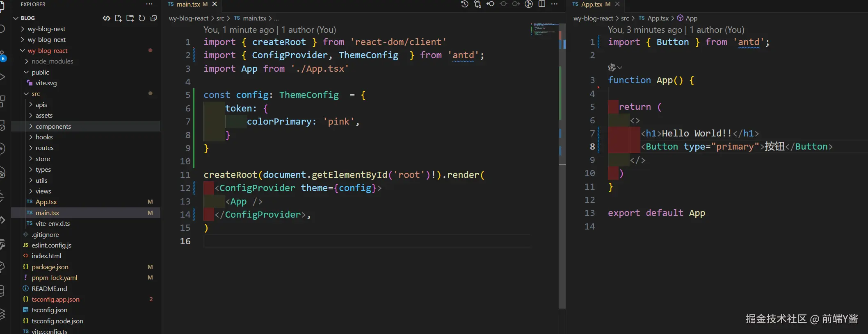Click line number 8 in App.tsx gutter
The image size is (868, 334).
click(x=592, y=147)
